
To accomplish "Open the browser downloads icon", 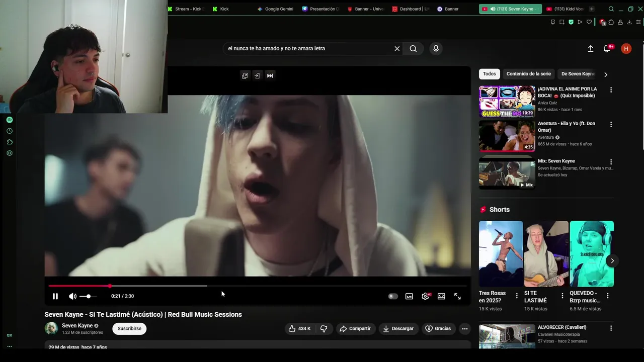I will click(629, 22).
